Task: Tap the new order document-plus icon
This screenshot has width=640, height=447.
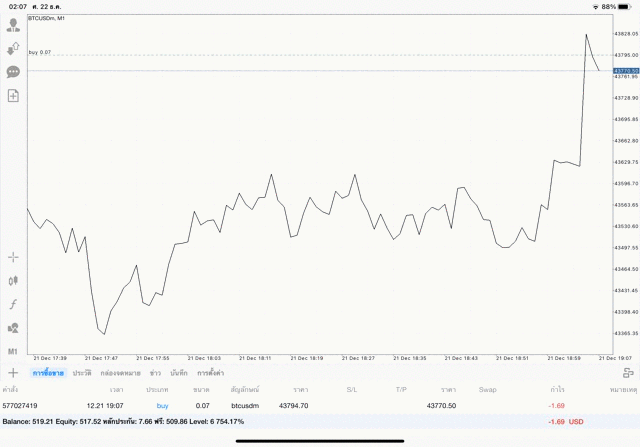Action: [x=13, y=96]
